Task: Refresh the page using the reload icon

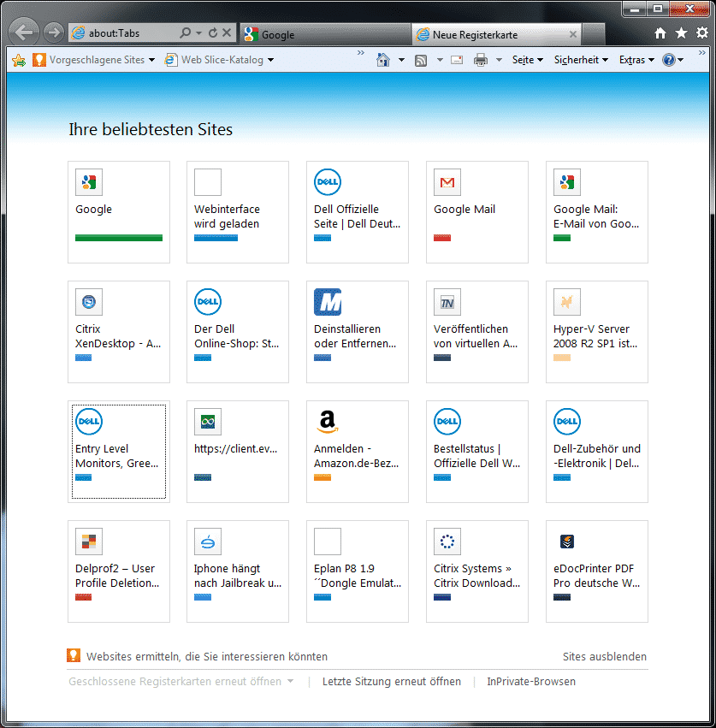Action: coord(213,33)
